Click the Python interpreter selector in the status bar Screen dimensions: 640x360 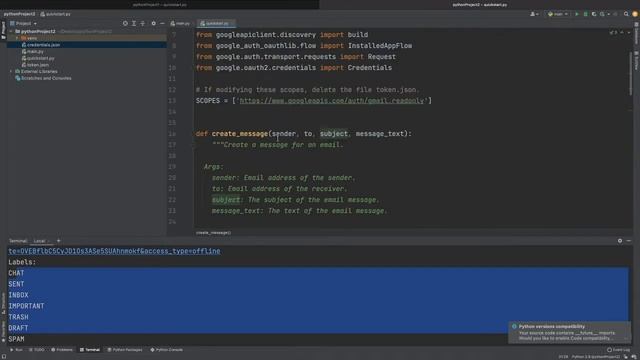click(x=596, y=357)
